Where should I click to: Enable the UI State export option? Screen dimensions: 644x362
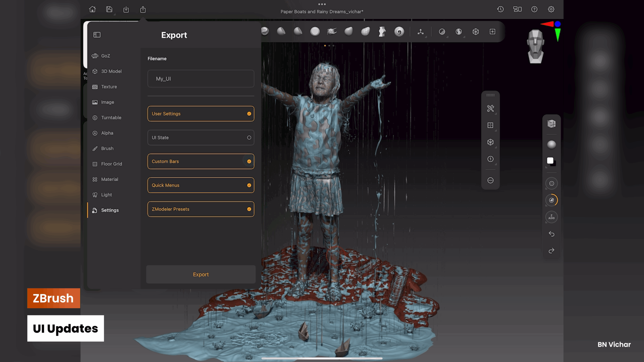pos(249,138)
